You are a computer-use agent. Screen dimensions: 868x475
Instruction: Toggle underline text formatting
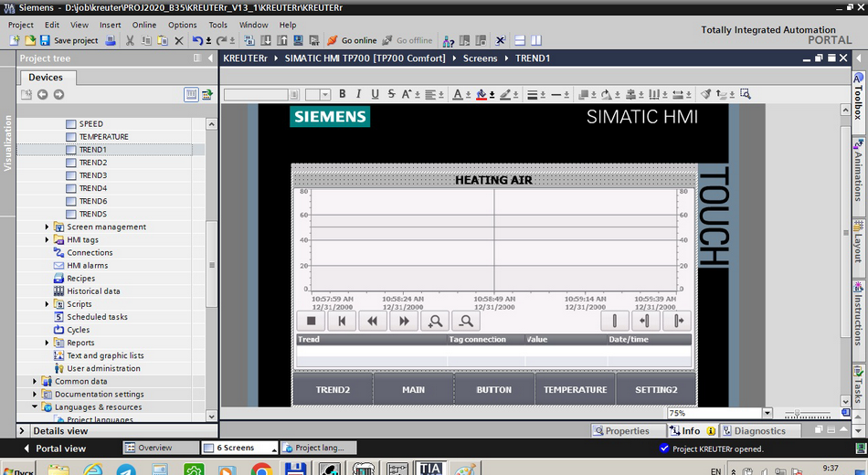375,94
